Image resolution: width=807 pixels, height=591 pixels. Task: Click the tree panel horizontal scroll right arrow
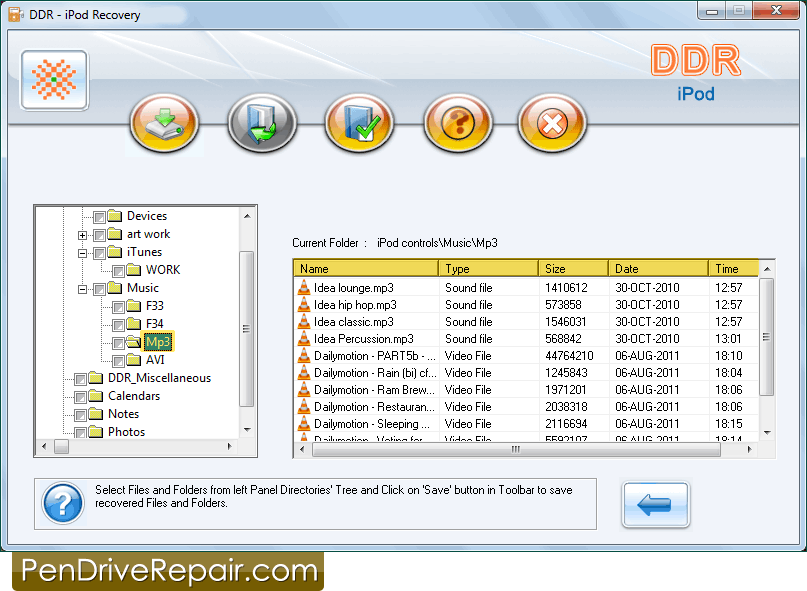[230, 446]
